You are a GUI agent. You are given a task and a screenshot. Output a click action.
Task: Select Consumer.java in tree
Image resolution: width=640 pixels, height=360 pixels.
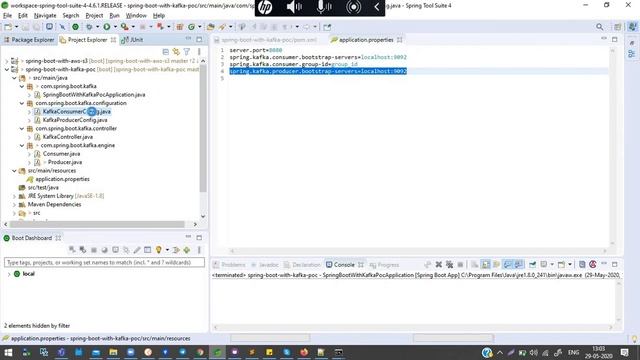point(61,153)
